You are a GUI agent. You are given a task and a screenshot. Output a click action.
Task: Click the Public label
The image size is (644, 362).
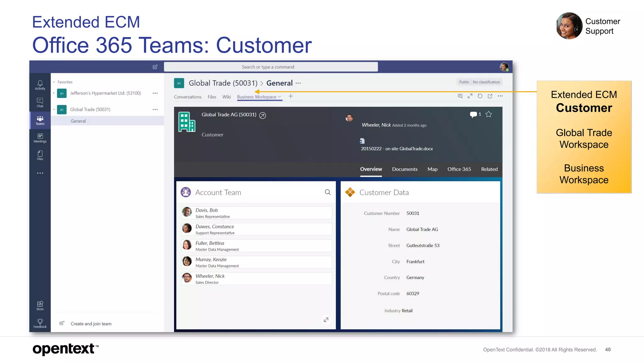point(464,82)
